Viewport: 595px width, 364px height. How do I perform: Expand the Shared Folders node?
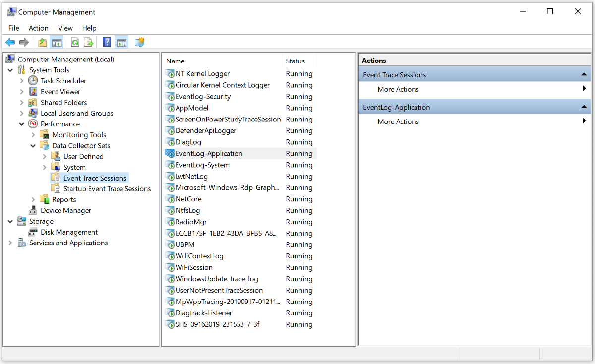pos(21,103)
